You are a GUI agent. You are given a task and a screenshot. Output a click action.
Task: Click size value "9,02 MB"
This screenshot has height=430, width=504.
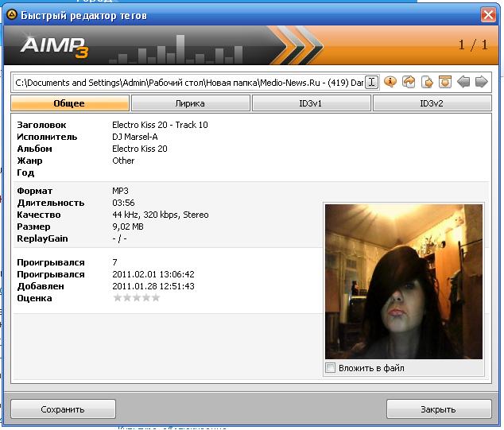128,227
